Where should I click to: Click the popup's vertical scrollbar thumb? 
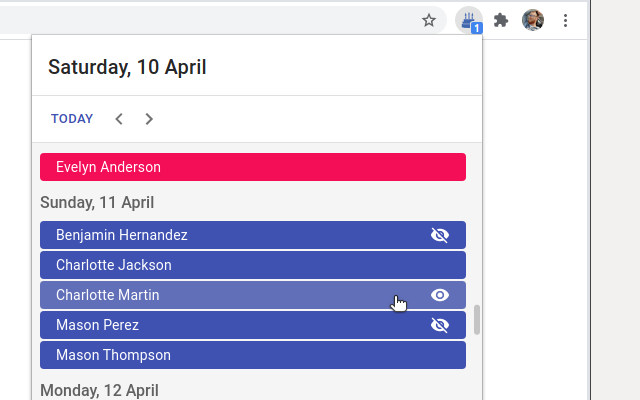pyautogui.click(x=476, y=320)
